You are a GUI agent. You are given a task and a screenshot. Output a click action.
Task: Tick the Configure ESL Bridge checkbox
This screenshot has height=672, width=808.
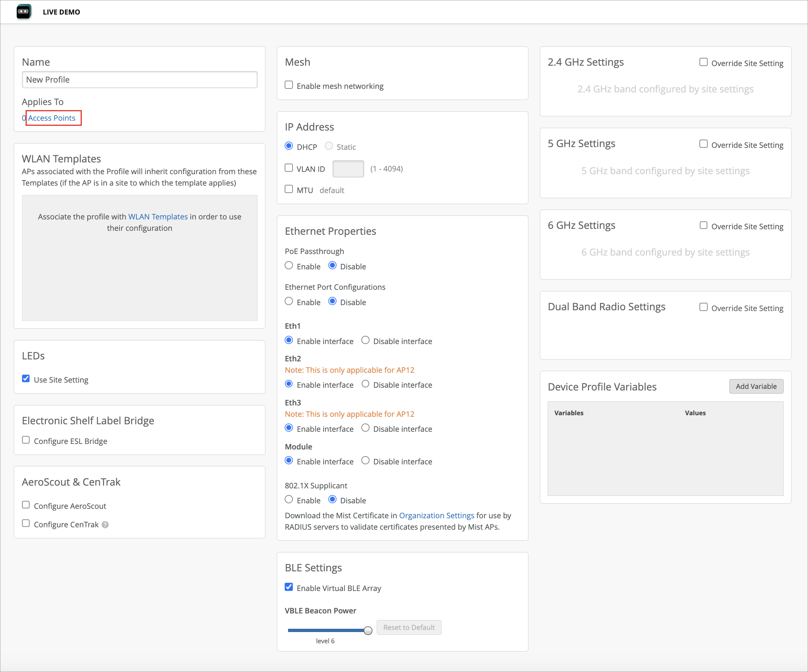[26, 440]
